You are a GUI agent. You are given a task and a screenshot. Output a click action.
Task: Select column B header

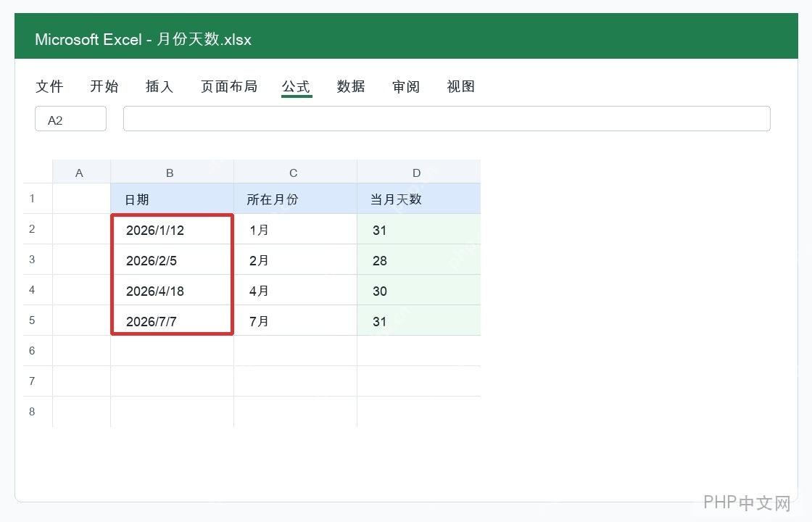(x=172, y=171)
